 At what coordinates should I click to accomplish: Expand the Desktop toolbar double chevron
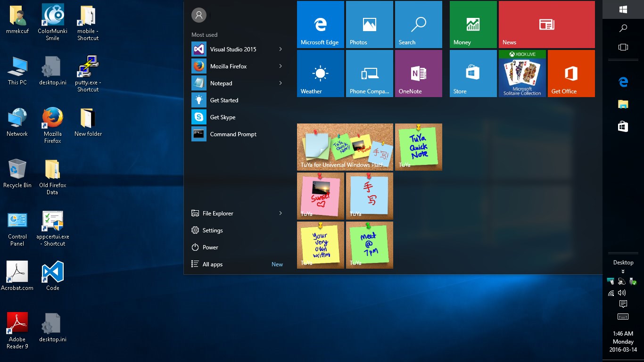623,271
